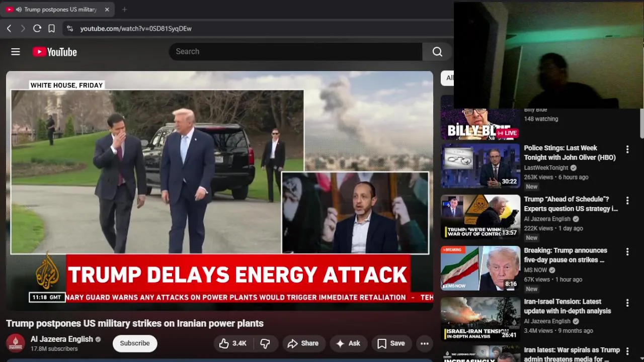Viewport: 644px width, 362px height.
Task: Open options for Trump Ahead of Schedule video
Action: [x=627, y=201]
